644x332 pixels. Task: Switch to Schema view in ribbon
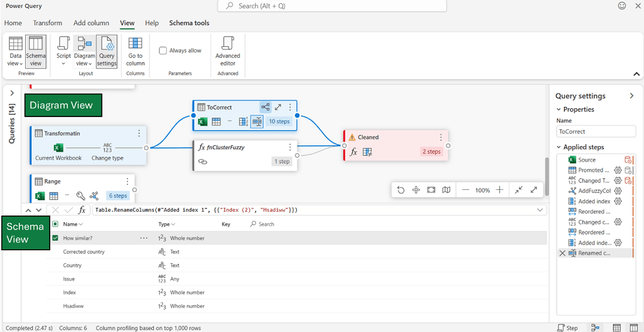tap(35, 51)
